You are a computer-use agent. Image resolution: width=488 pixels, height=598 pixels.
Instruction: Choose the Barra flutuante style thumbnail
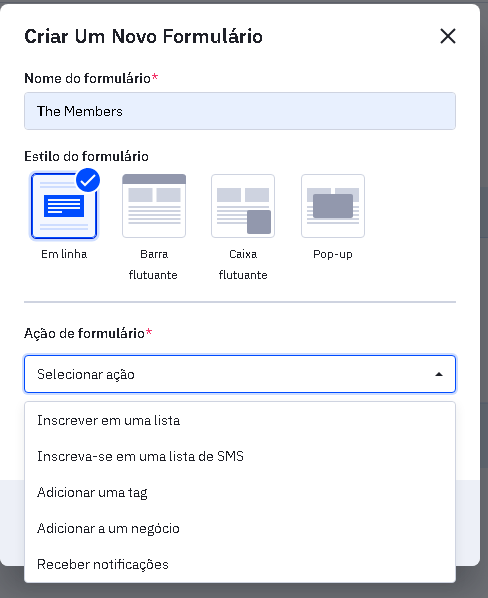[x=154, y=206]
